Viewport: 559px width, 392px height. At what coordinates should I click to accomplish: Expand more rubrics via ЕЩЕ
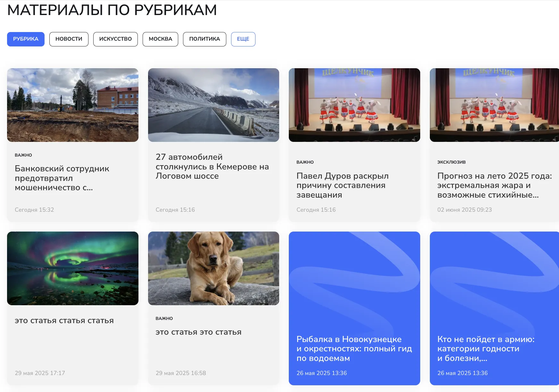pos(243,39)
